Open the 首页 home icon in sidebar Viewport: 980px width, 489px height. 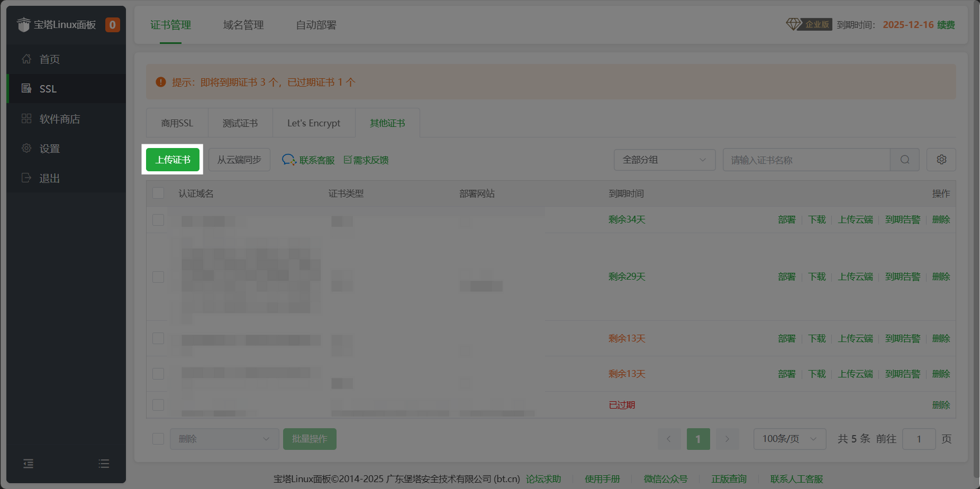tap(26, 59)
